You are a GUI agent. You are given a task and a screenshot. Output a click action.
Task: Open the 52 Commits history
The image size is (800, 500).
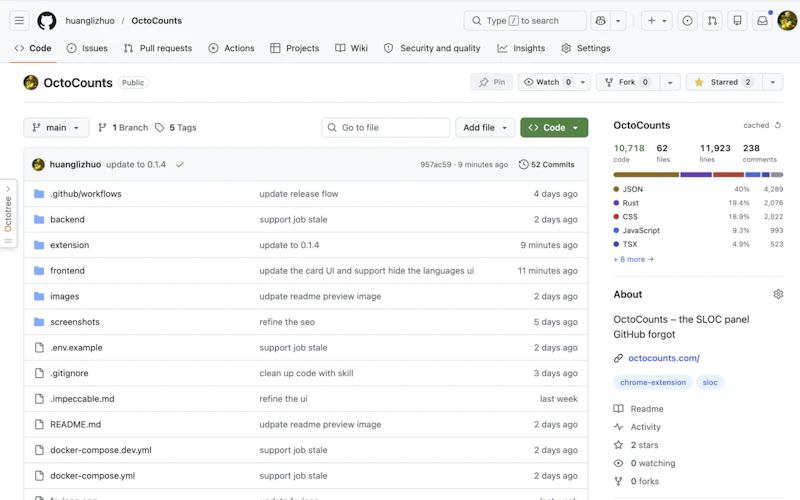click(546, 164)
